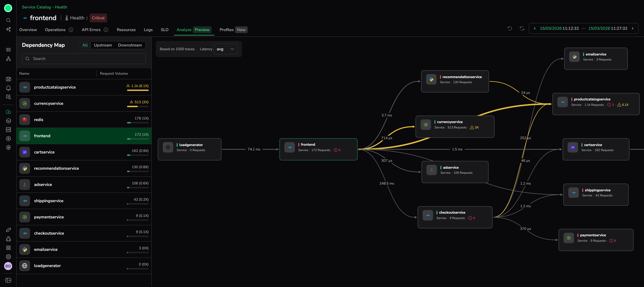
Task: Click the Operations tab info icon
Action: 71,30
